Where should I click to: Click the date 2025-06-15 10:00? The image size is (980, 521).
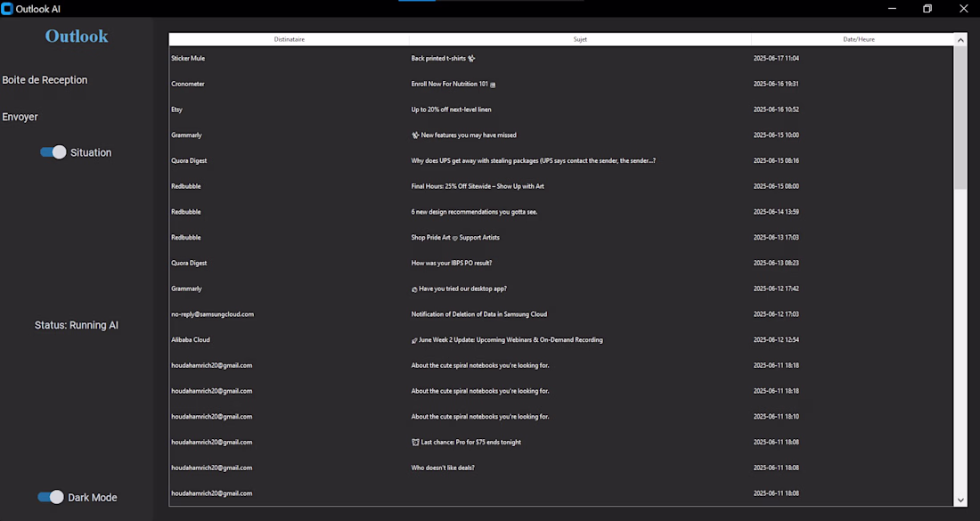[776, 135]
